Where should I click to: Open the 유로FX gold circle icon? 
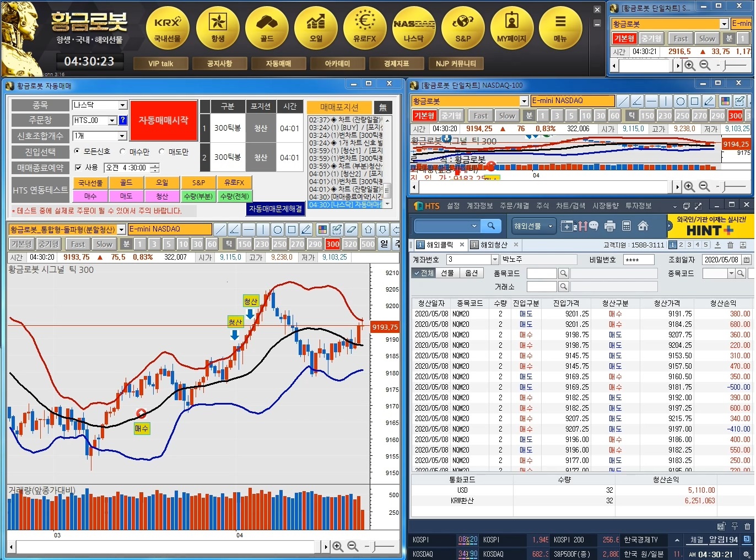pos(365,28)
